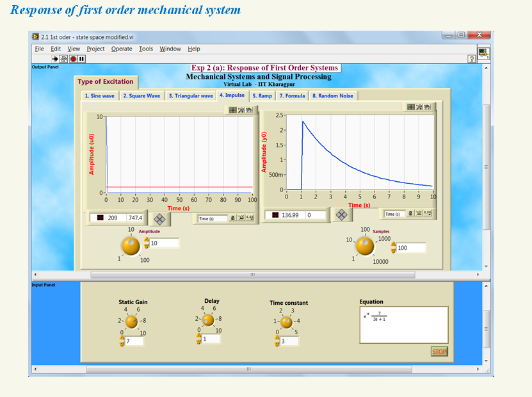Click the Run Continuously toolbar icon
Viewport: 532px width, 397px height.
pyautogui.click(x=63, y=59)
